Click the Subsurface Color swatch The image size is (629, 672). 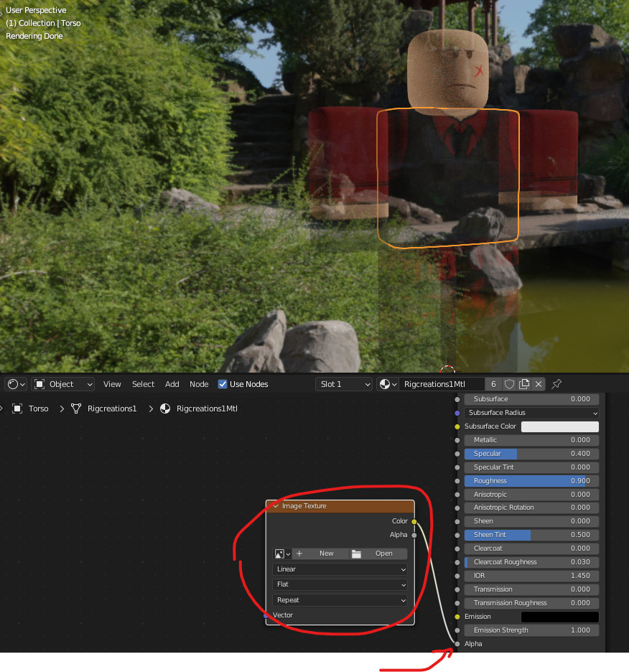560,426
